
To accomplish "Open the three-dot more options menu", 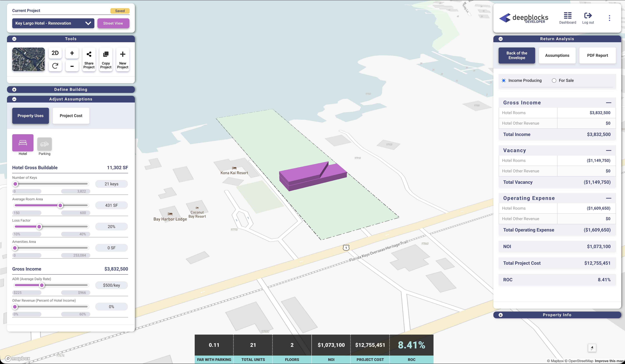I will pyautogui.click(x=609, y=18).
